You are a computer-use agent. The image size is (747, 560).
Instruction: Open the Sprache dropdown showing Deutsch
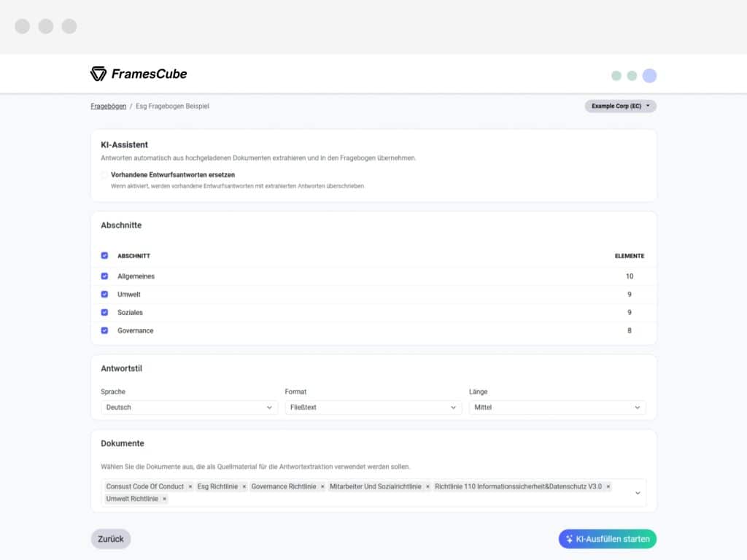pyautogui.click(x=189, y=408)
